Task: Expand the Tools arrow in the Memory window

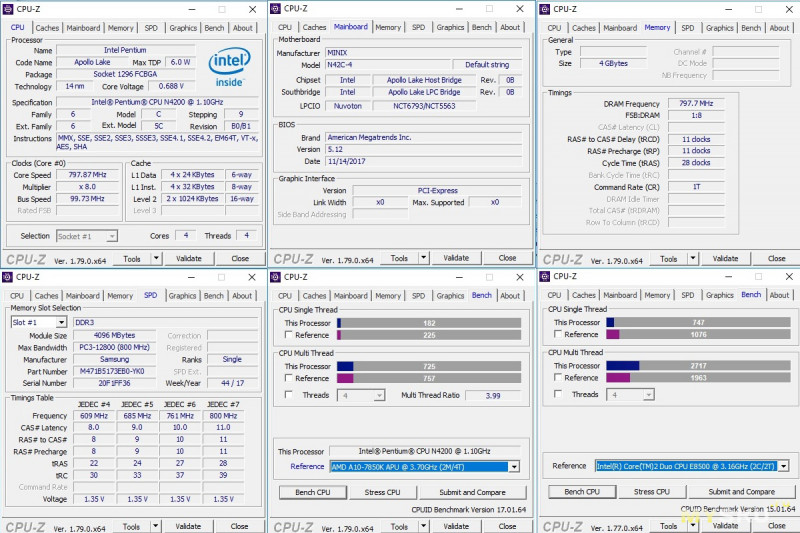Action: [x=693, y=259]
